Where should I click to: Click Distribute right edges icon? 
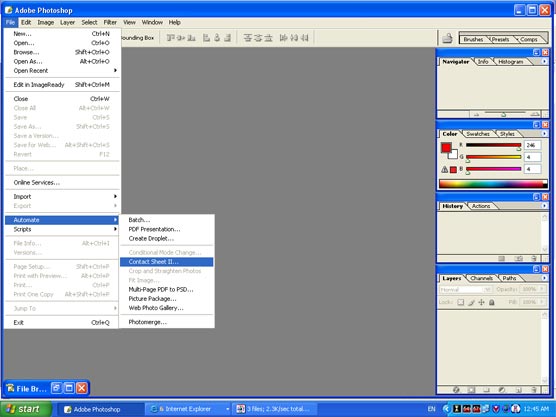click(x=305, y=38)
